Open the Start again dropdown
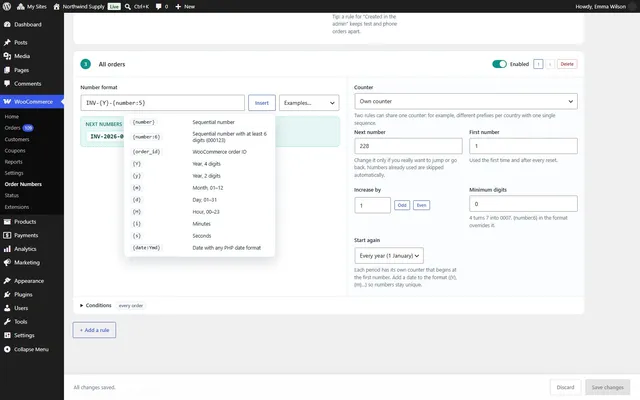Viewport: 640px width, 400px height. click(x=389, y=256)
